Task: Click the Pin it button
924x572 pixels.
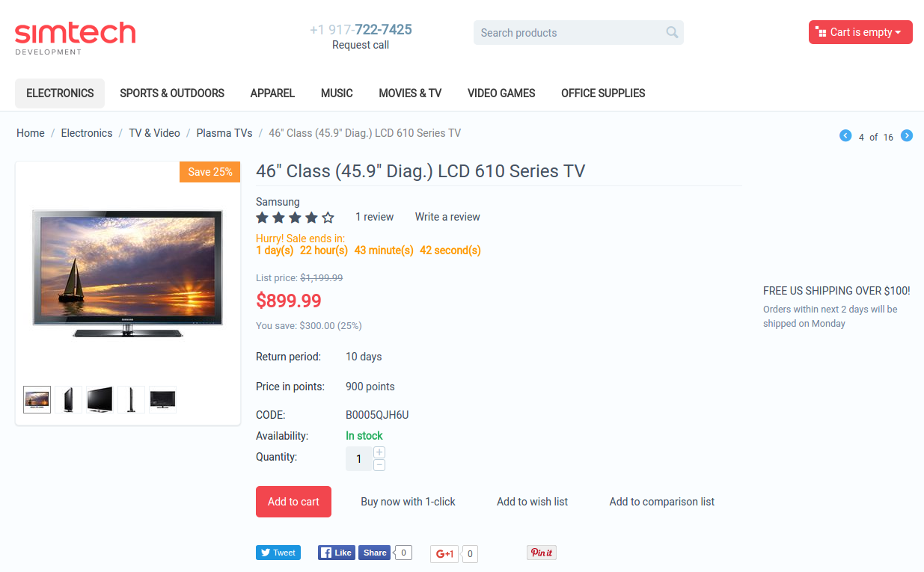Action: [542, 553]
